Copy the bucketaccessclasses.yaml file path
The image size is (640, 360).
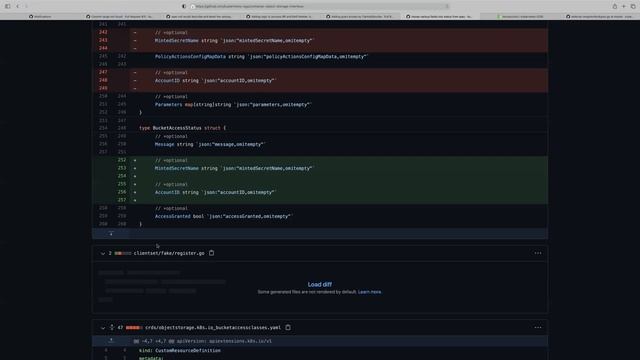pos(288,327)
